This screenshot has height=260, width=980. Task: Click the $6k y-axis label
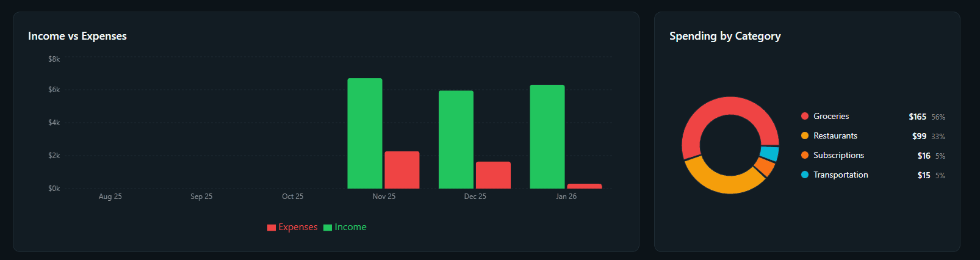click(54, 90)
